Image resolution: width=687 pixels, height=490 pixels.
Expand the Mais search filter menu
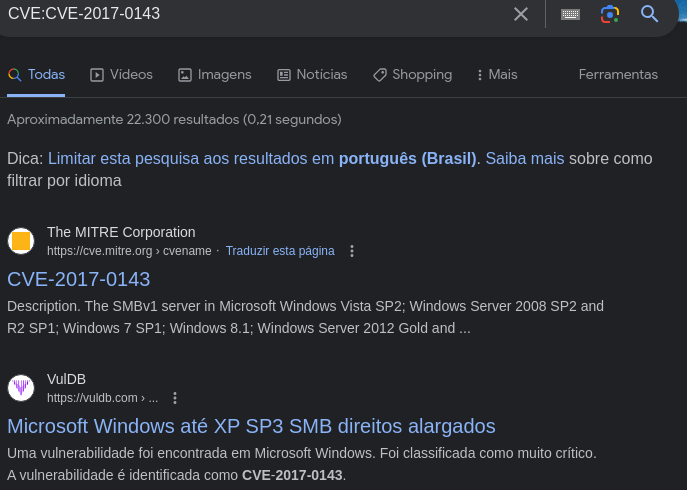click(x=497, y=75)
